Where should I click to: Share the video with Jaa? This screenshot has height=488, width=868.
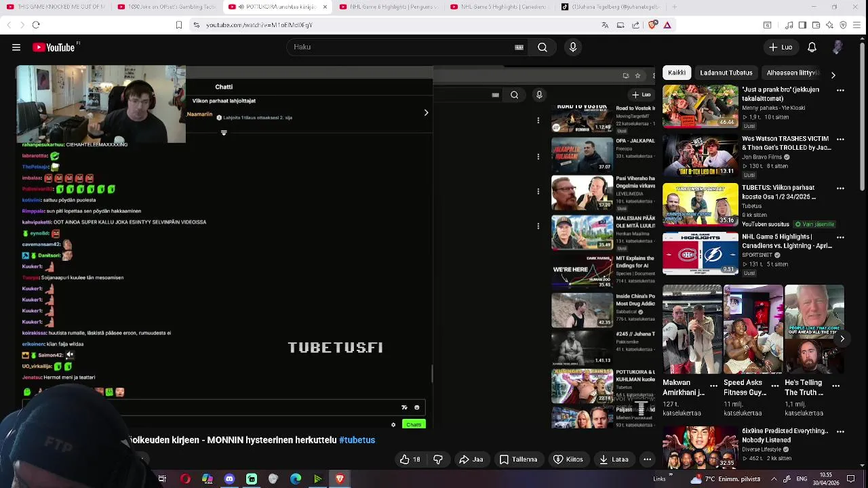(x=471, y=460)
